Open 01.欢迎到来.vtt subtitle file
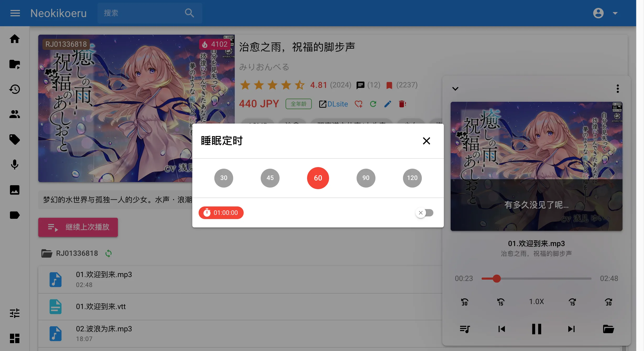 [240, 307]
